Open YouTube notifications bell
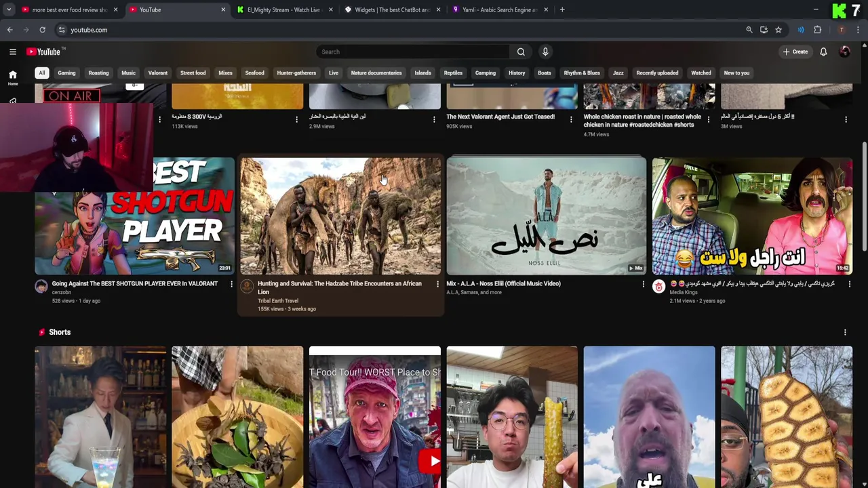868x488 pixels. (x=823, y=52)
